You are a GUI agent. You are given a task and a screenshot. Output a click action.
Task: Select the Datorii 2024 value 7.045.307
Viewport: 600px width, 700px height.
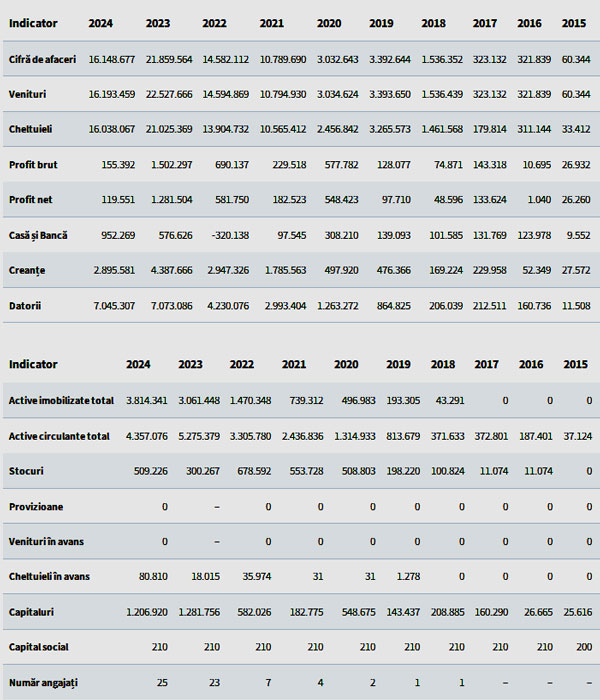point(114,306)
